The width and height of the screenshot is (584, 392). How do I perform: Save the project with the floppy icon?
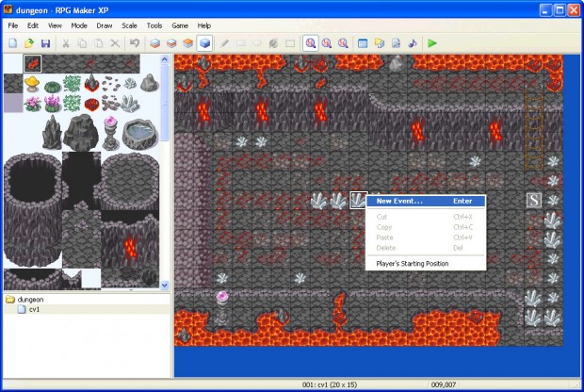(x=45, y=43)
